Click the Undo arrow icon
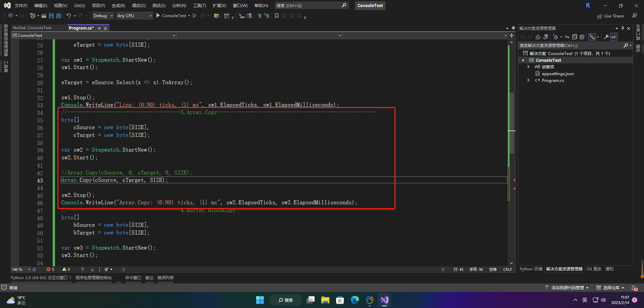This screenshot has height=308, width=644. point(69,16)
